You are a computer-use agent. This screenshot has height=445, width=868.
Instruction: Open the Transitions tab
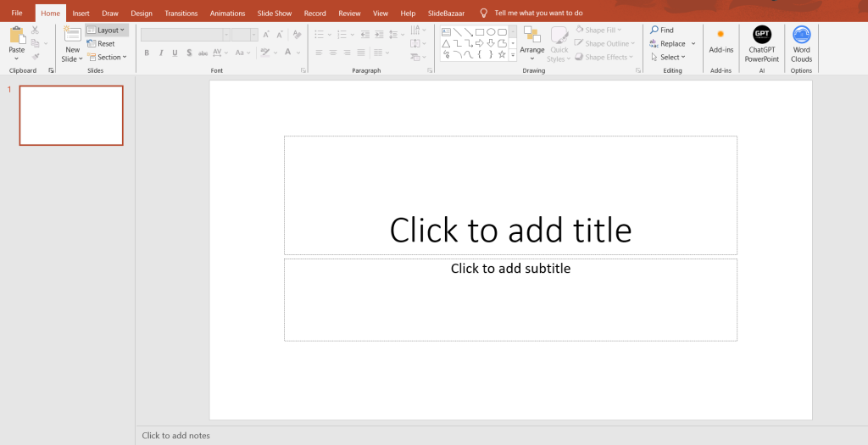click(x=181, y=14)
